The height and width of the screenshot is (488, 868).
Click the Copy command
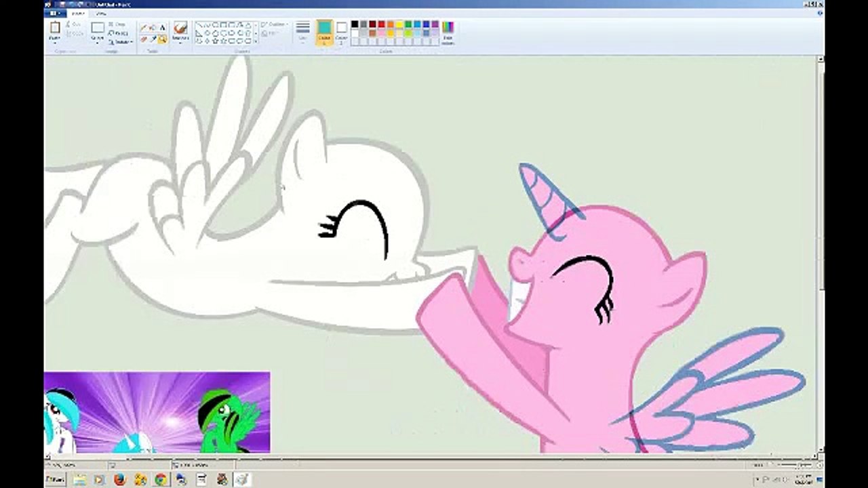[75, 33]
